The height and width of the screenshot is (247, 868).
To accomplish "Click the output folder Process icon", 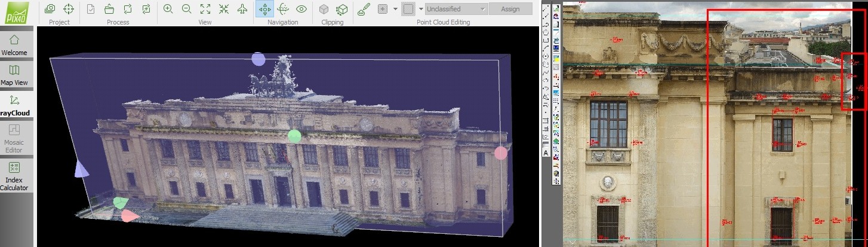I will click(109, 9).
